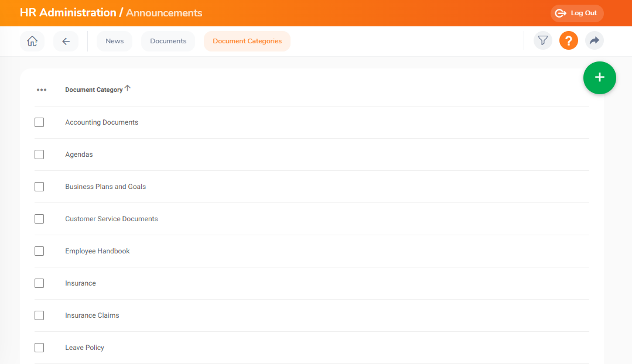632x364 pixels.
Task: Click HR Administration in the header
Action: point(68,12)
